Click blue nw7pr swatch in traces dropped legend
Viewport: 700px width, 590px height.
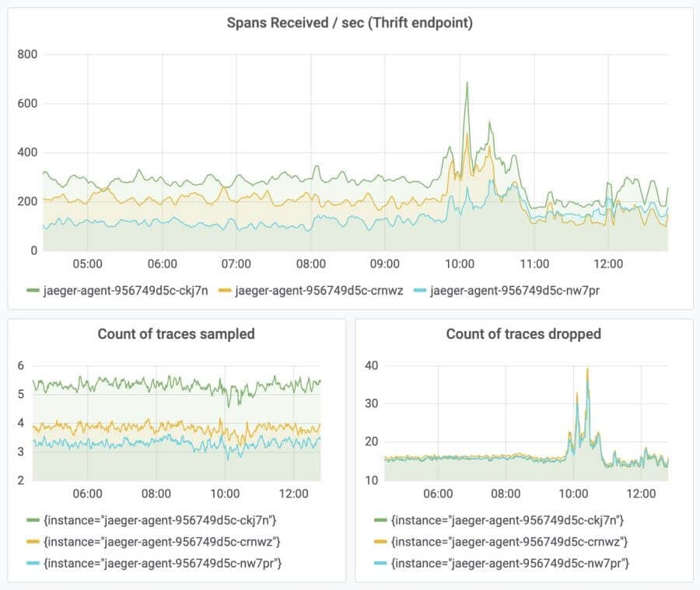[x=380, y=562]
